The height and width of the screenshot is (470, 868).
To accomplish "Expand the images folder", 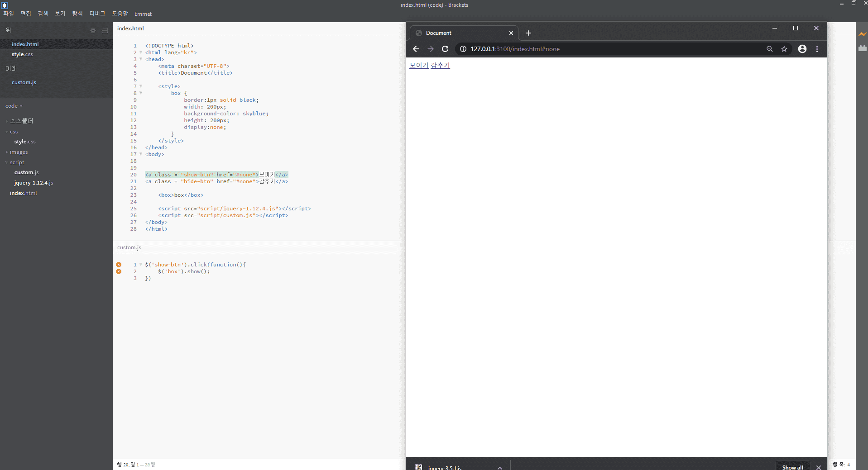I will click(x=19, y=152).
